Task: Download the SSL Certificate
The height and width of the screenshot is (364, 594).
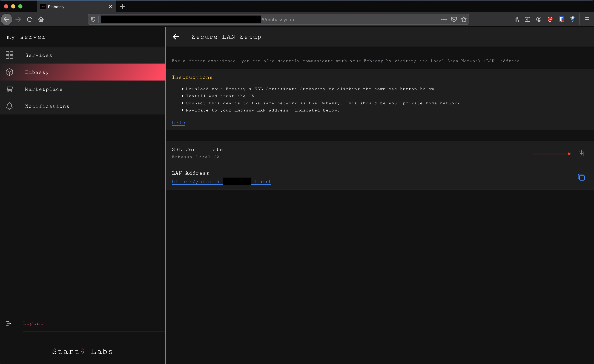Action: coord(581,153)
